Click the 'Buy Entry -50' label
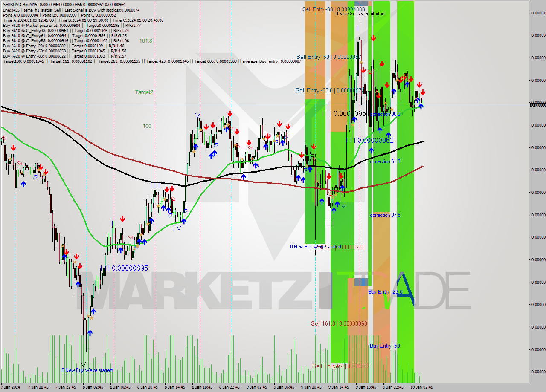Image resolution: width=546 pixels, height=392 pixels. click(x=385, y=346)
